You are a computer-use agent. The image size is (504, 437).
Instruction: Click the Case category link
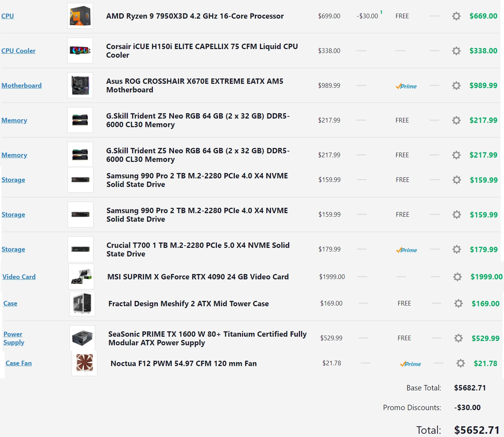pyautogui.click(x=10, y=303)
